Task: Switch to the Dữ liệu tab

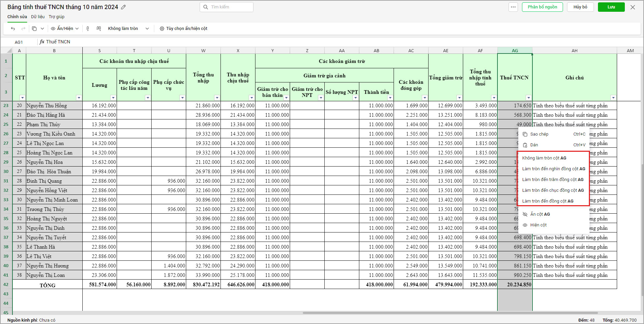Action: (38, 17)
